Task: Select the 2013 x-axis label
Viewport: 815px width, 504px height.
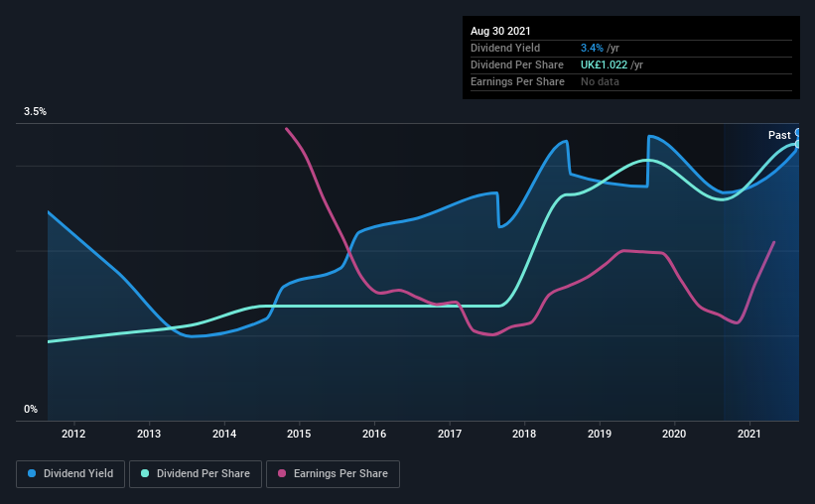Action: [149, 434]
